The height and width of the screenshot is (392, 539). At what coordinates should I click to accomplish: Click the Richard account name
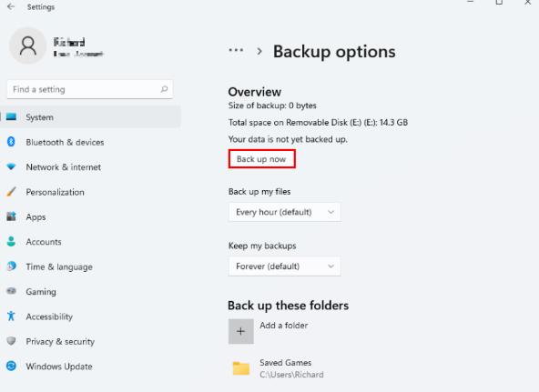[69, 42]
